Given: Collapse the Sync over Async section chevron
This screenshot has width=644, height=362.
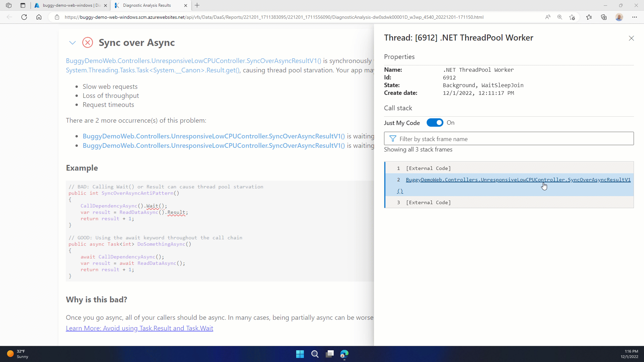Looking at the screenshot, I should pyautogui.click(x=72, y=43).
